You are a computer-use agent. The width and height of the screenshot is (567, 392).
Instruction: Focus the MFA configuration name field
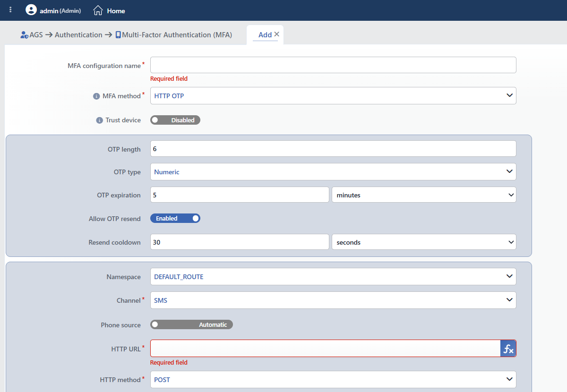point(333,65)
